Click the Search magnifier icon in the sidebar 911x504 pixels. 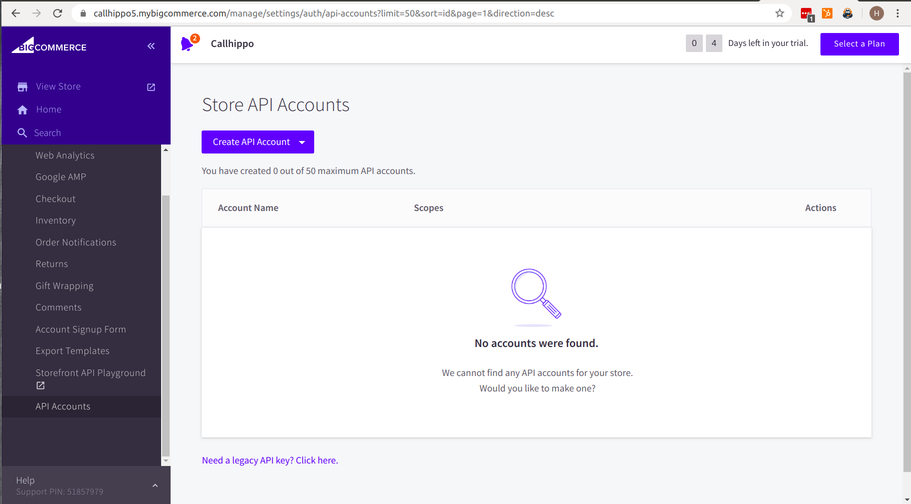click(x=22, y=133)
